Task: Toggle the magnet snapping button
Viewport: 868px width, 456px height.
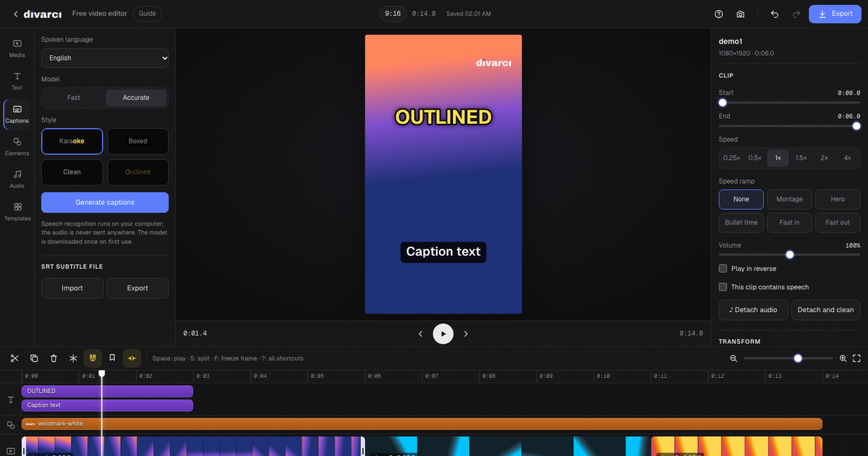Action: point(93,358)
